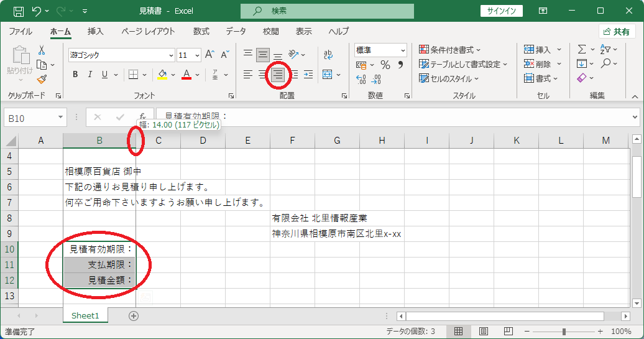Select the Sheet1 tab
Screen dimensions: 644x339
(85, 315)
